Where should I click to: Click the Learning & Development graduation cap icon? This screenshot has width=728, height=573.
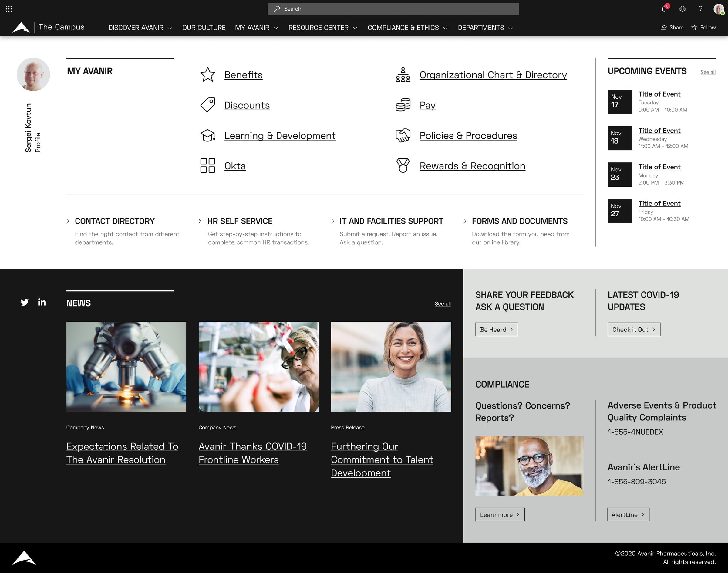(x=207, y=135)
